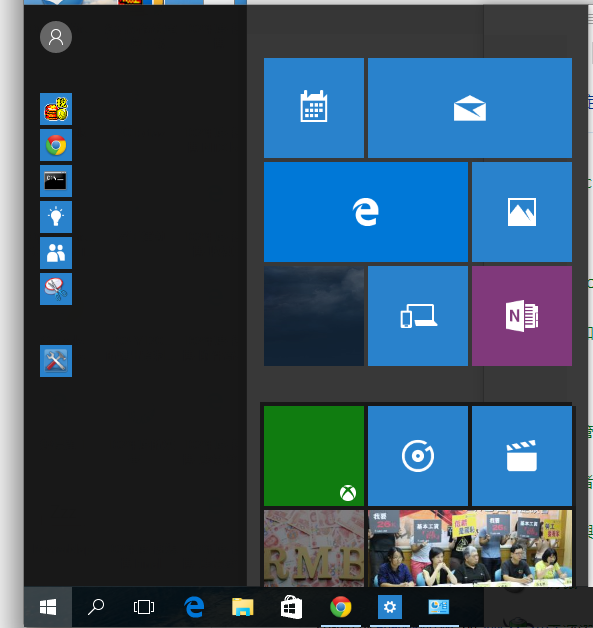This screenshot has width=593, height=628.
Task: Open the Groove Music tile
Action: [x=418, y=456]
